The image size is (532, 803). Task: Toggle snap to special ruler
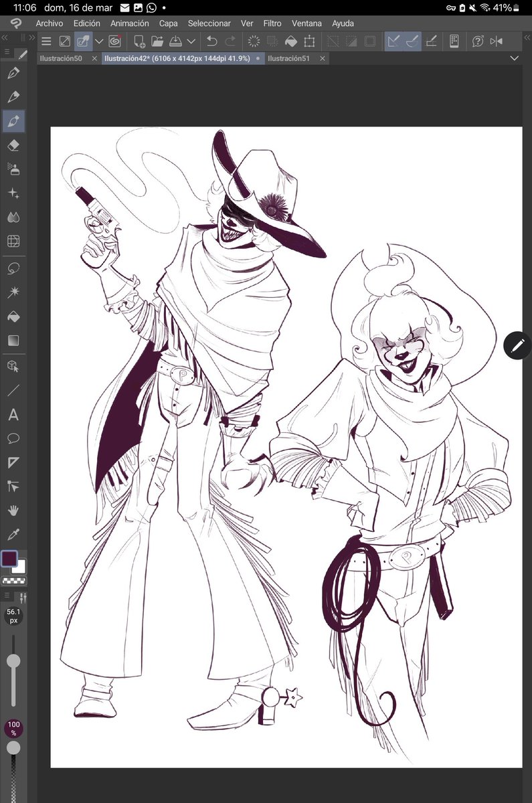coord(412,41)
